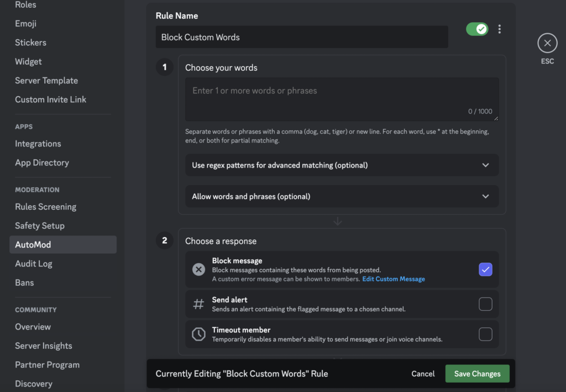566x392 pixels.
Task: Click the Timeout member option title
Action: coord(241,330)
